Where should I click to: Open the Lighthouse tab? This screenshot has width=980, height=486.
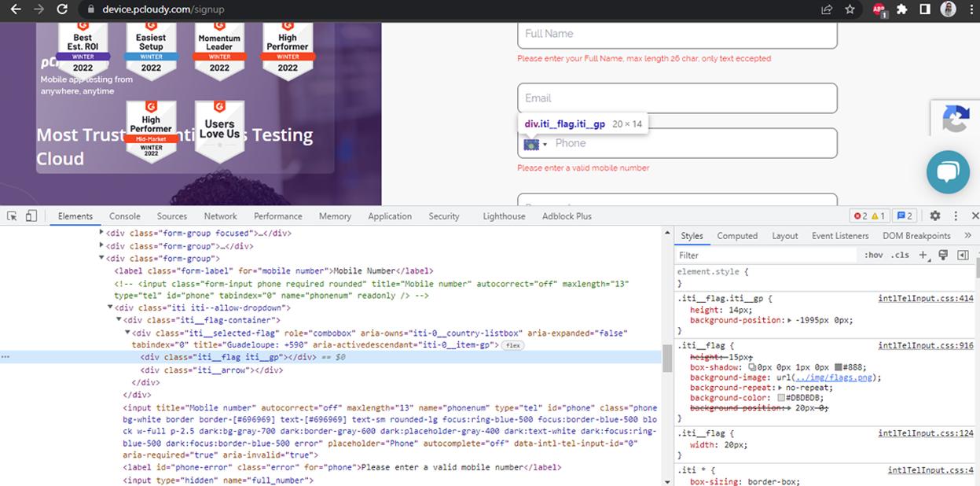(x=504, y=215)
